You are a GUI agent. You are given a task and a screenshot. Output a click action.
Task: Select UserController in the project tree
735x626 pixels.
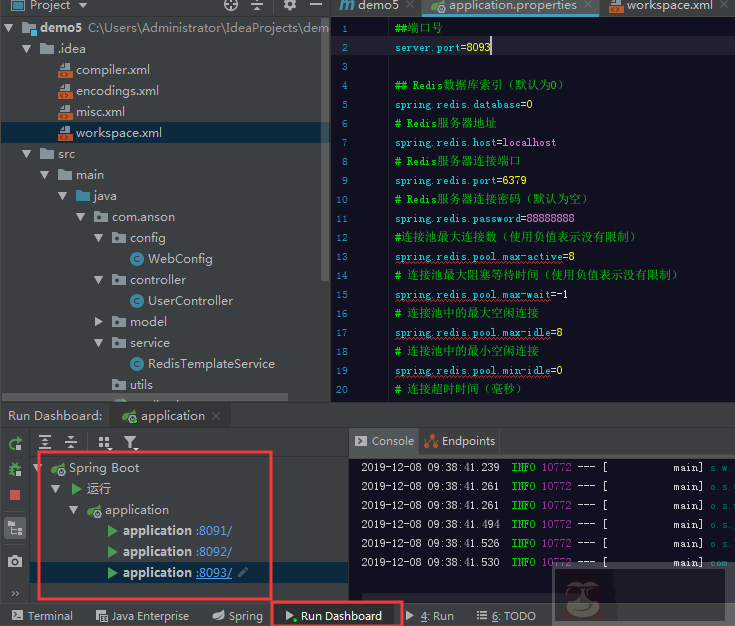(x=190, y=301)
